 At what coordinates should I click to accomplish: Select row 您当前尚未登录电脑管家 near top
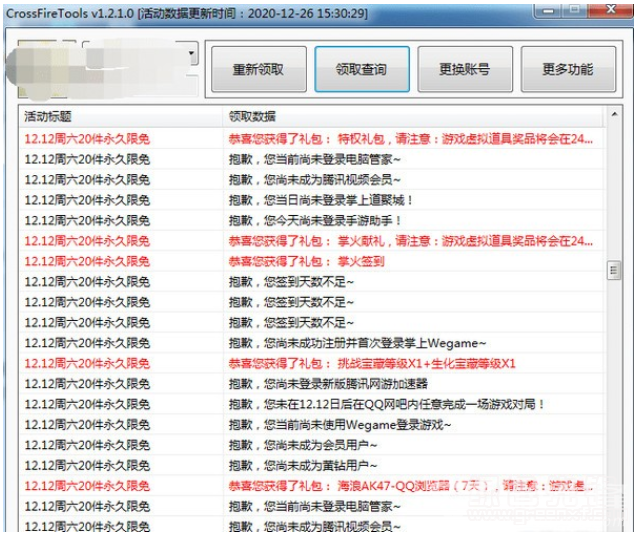[x=312, y=159]
